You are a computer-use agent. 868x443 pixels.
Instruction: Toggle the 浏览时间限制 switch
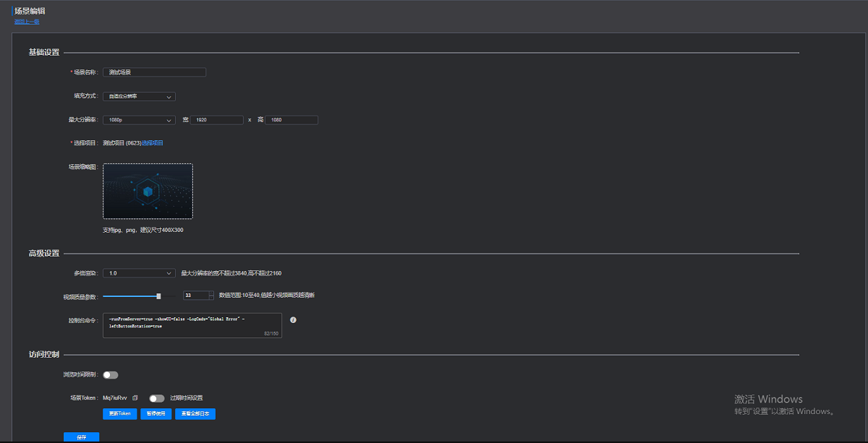point(111,375)
